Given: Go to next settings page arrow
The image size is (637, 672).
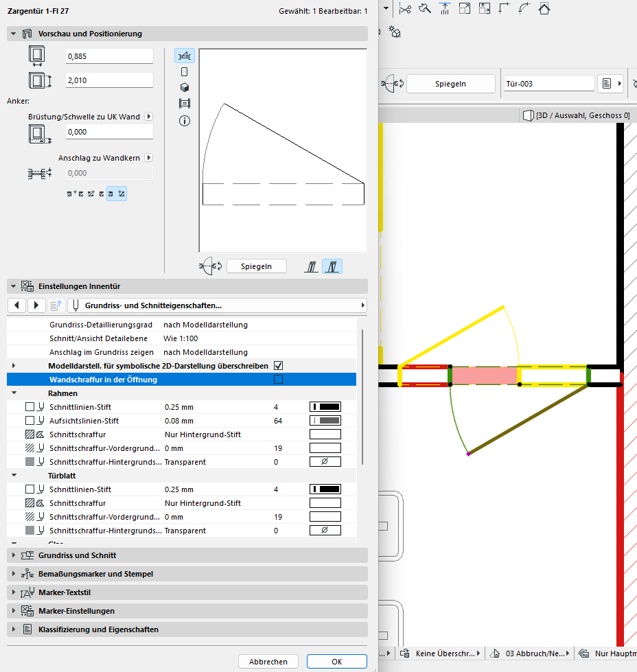Looking at the screenshot, I should [x=36, y=305].
